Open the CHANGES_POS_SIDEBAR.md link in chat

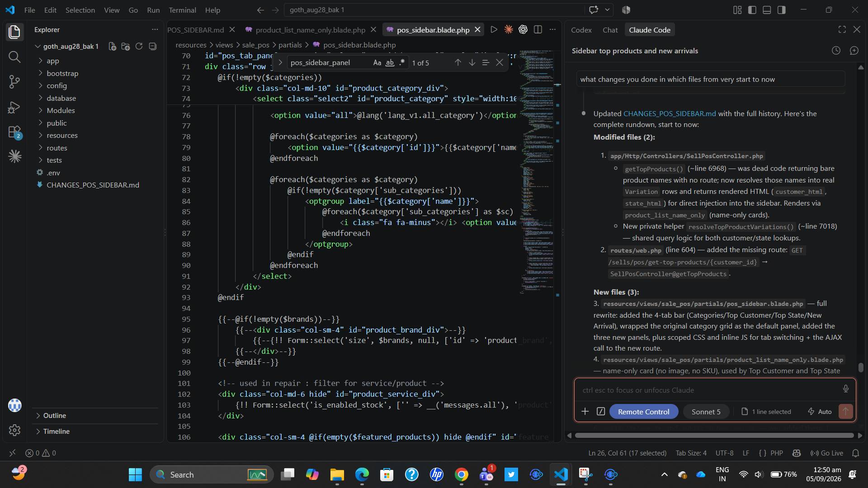click(x=670, y=113)
